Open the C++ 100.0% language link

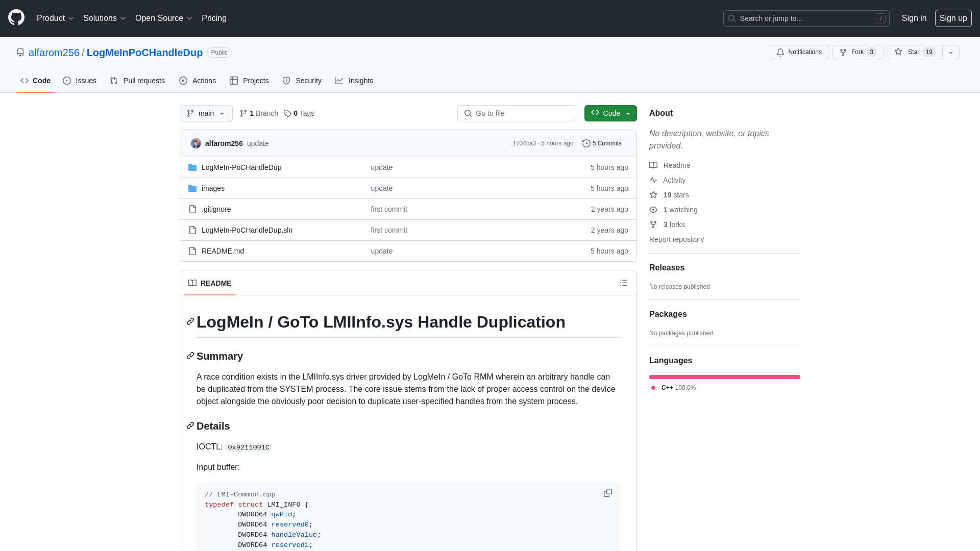click(674, 388)
